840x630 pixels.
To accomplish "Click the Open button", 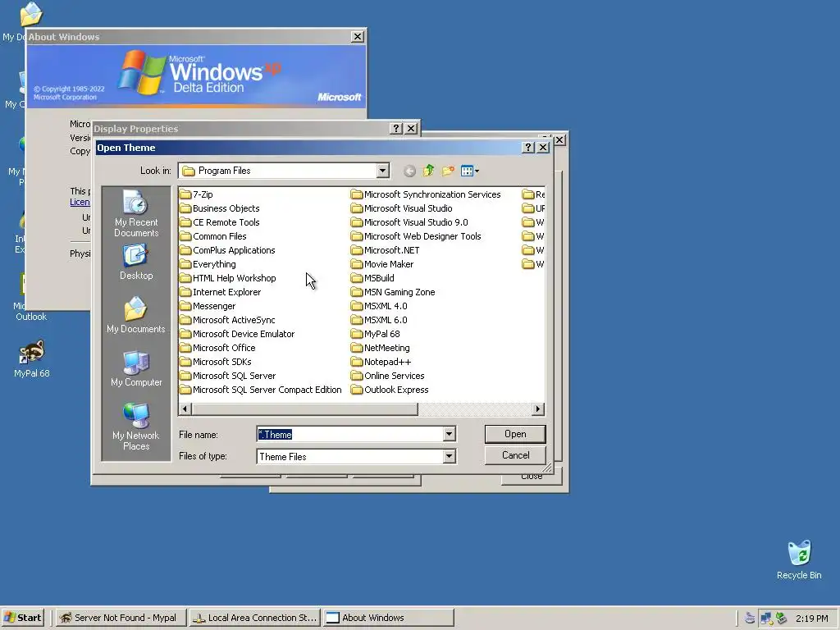I will tap(515, 434).
